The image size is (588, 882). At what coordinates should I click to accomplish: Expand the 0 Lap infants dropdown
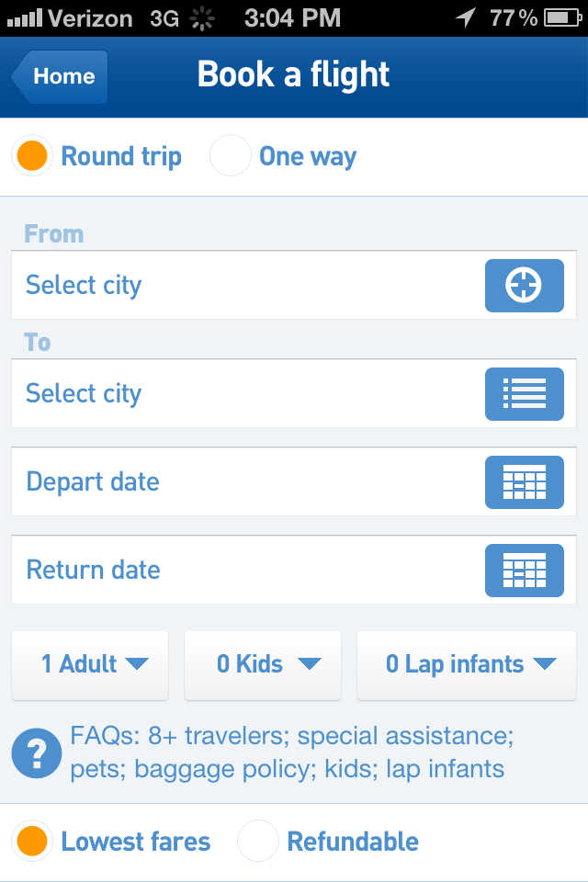coord(467,664)
